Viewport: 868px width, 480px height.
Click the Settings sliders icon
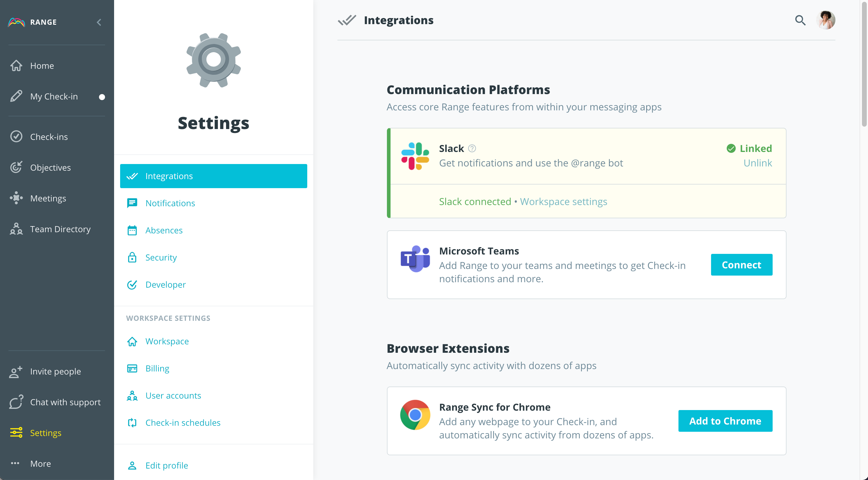(16, 433)
